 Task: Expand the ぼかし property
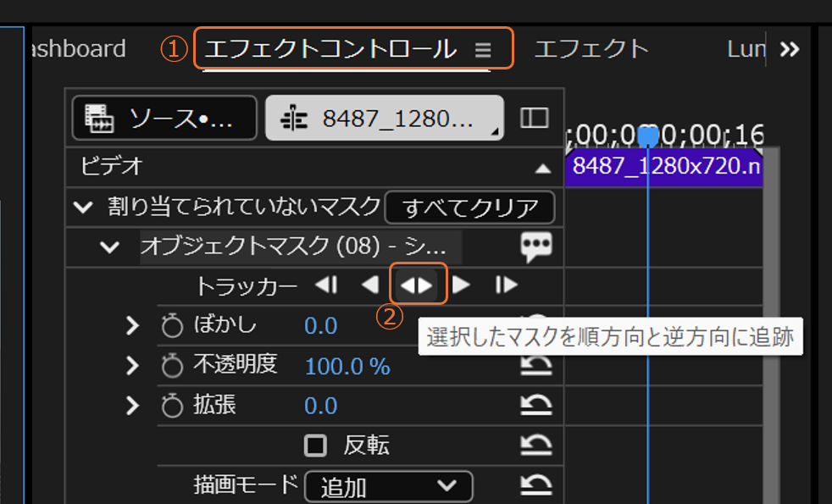132,325
